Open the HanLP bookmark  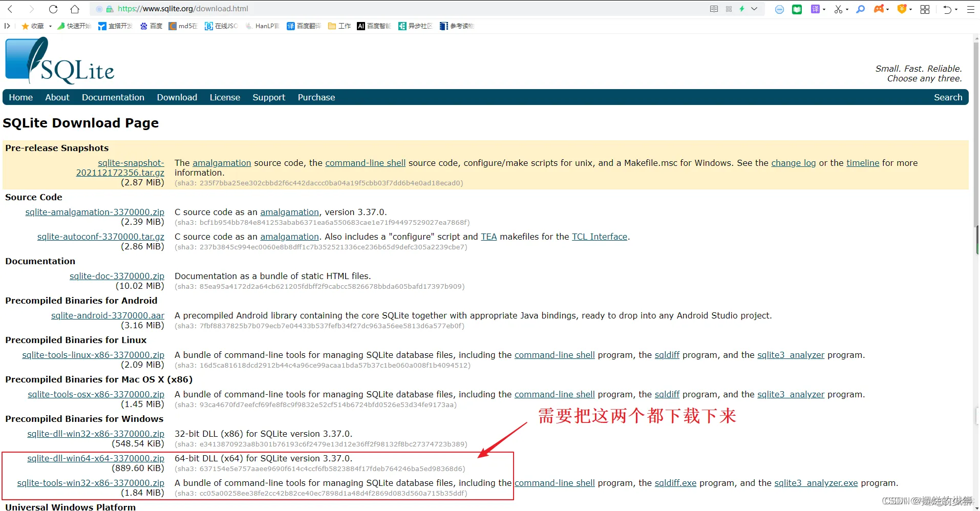[262, 26]
